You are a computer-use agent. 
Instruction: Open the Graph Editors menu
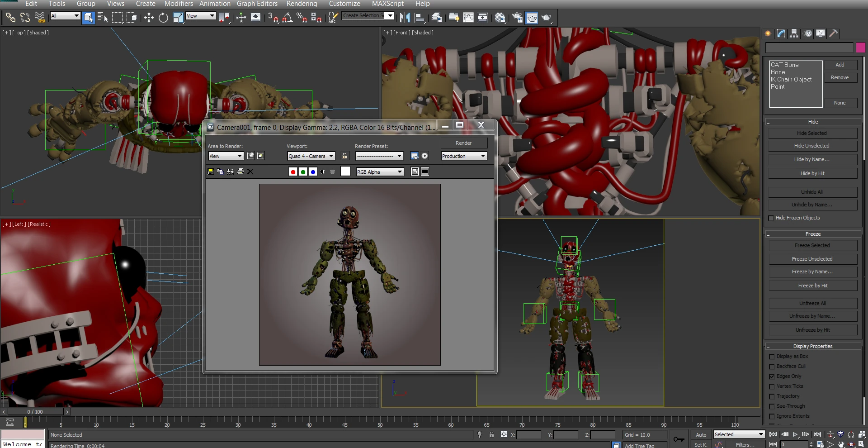point(257,4)
